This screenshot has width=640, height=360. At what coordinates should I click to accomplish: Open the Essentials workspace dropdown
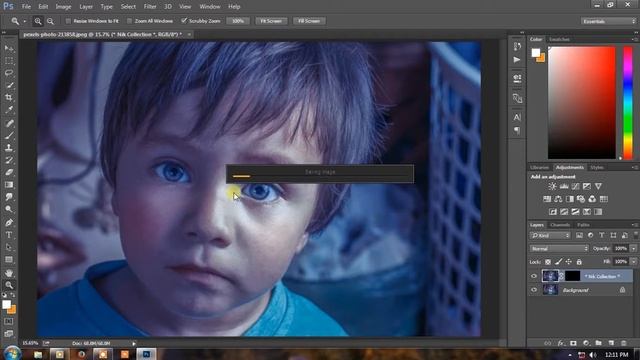click(608, 21)
